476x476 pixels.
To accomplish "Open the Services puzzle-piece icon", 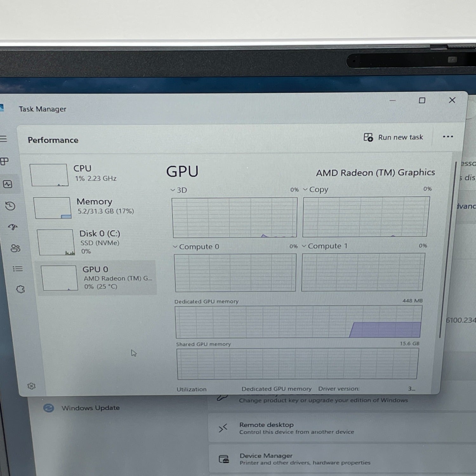I will 20,289.
